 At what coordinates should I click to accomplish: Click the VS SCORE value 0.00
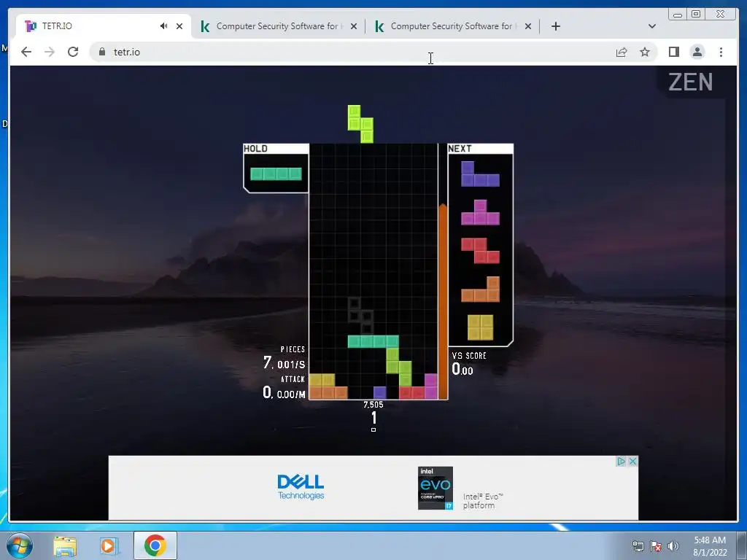[462, 370]
